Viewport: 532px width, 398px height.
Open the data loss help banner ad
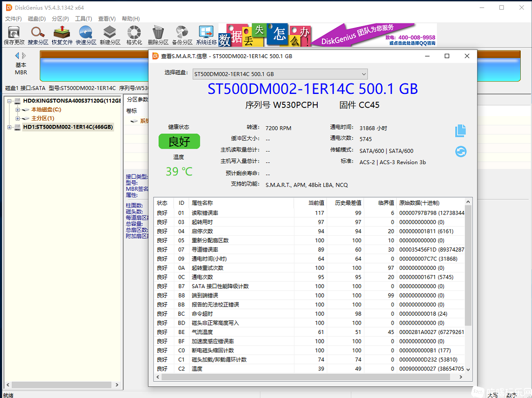265,35
